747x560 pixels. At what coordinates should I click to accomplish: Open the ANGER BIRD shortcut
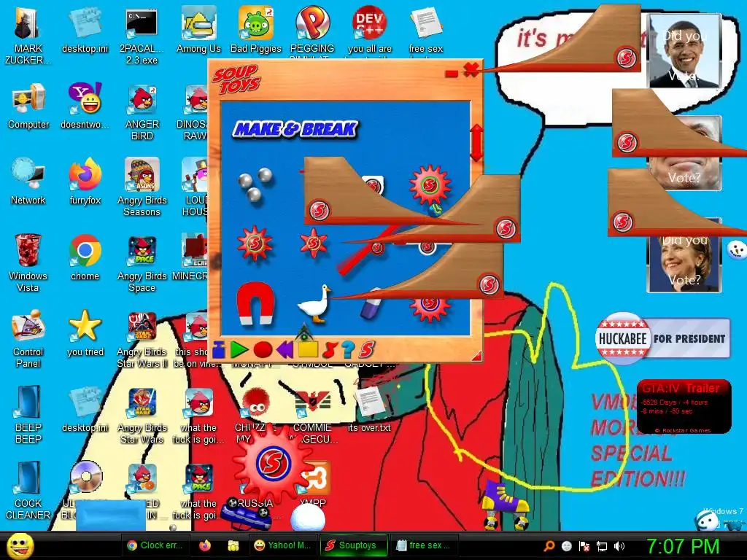pos(142,112)
